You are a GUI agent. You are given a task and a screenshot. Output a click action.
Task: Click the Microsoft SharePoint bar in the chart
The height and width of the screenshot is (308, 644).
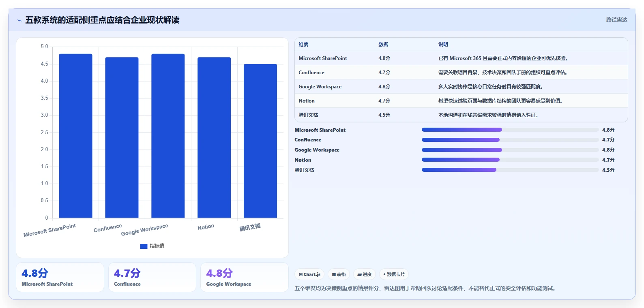click(x=75, y=136)
